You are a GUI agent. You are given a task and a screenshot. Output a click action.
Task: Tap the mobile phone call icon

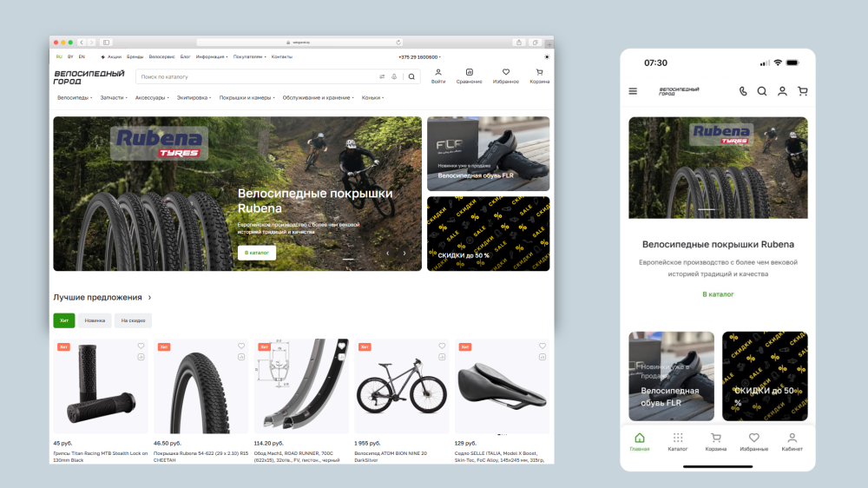pos(743,91)
